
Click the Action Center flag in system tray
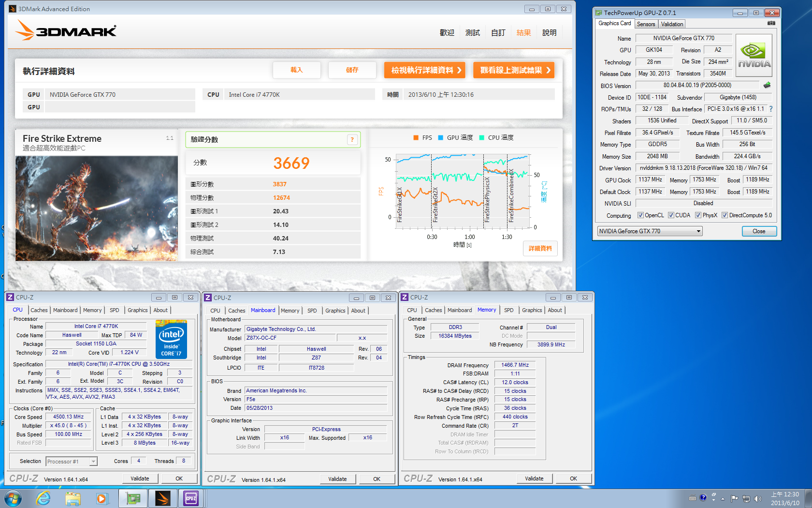point(734,499)
